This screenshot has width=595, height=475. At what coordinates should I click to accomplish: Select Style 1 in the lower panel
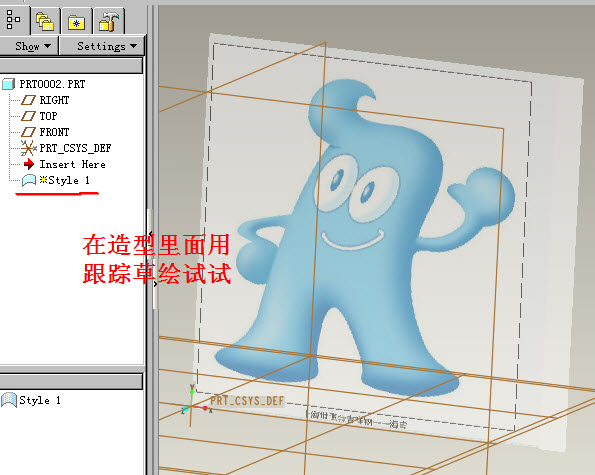coord(40,400)
